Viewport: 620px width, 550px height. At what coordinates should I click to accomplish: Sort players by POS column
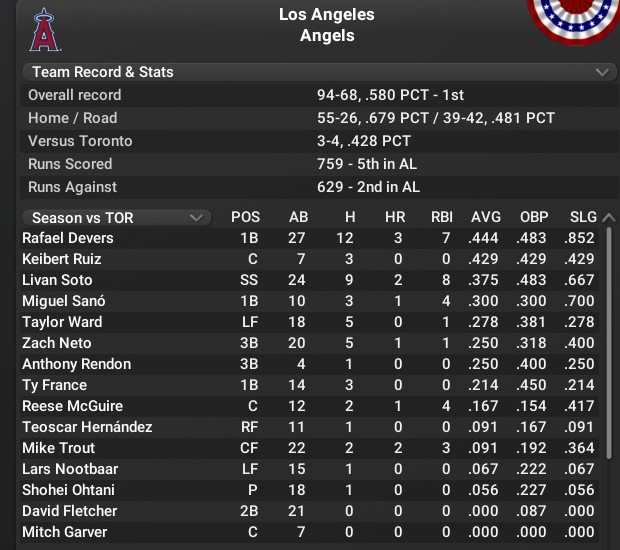[245, 217]
